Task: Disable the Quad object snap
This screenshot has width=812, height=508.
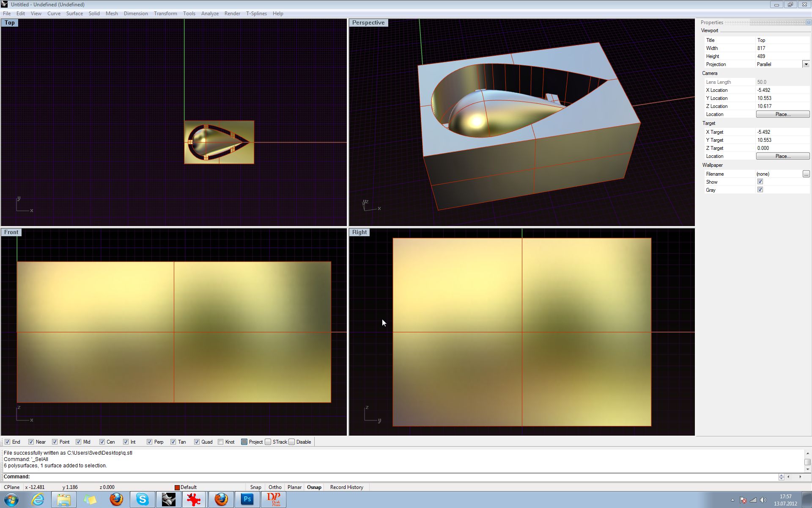Action: click(197, 442)
